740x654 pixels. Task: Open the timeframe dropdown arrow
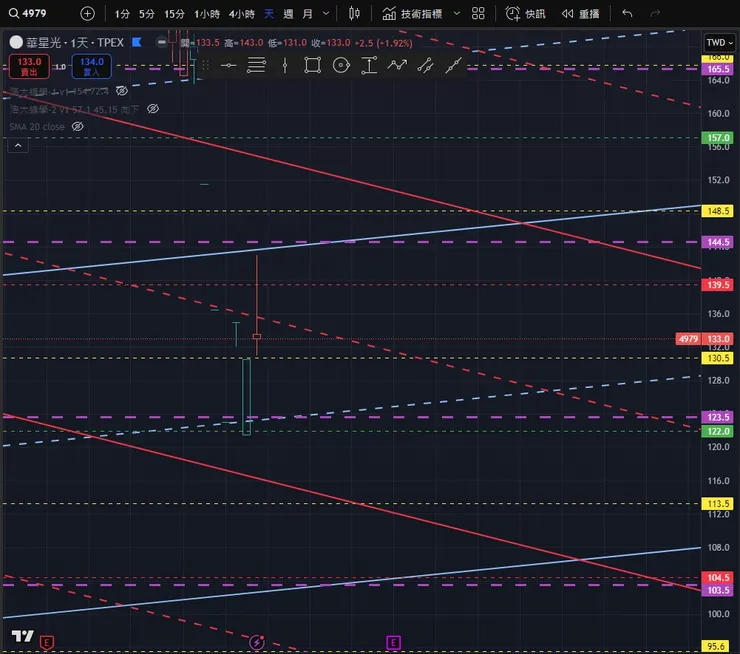coord(326,14)
